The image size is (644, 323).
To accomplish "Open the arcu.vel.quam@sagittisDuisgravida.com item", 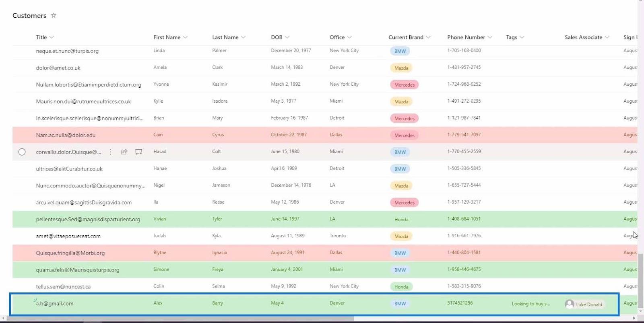I will (x=84, y=202).
